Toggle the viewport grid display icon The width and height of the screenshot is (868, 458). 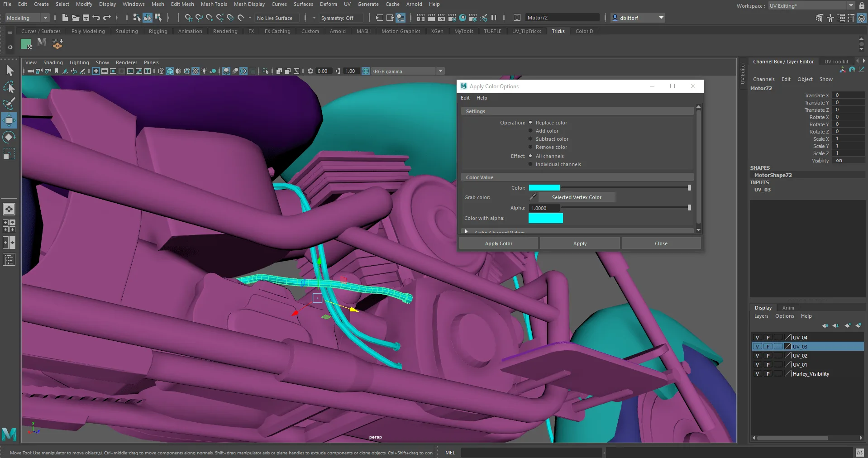[x=95, y=71]
